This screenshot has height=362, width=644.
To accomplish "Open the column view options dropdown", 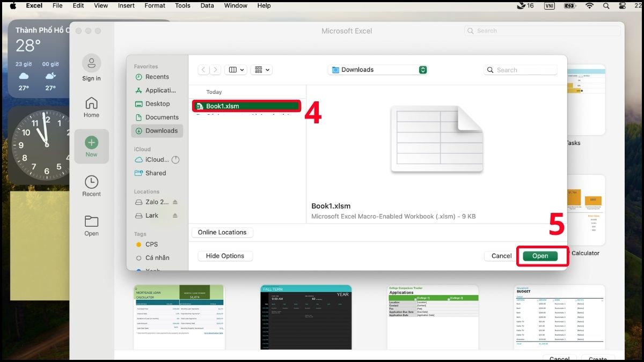I will (x=236, y=70).
